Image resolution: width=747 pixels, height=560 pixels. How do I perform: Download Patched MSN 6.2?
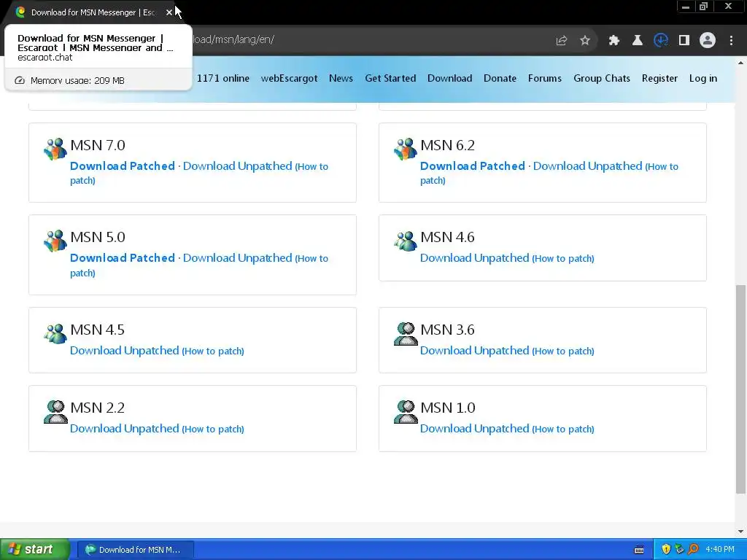pos(473,166)
